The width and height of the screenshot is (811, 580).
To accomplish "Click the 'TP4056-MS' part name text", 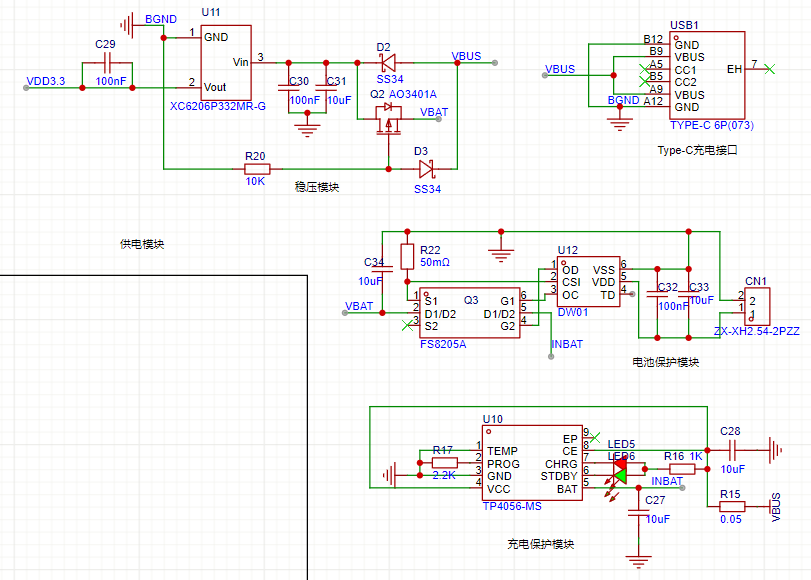I will coord(512,506).
